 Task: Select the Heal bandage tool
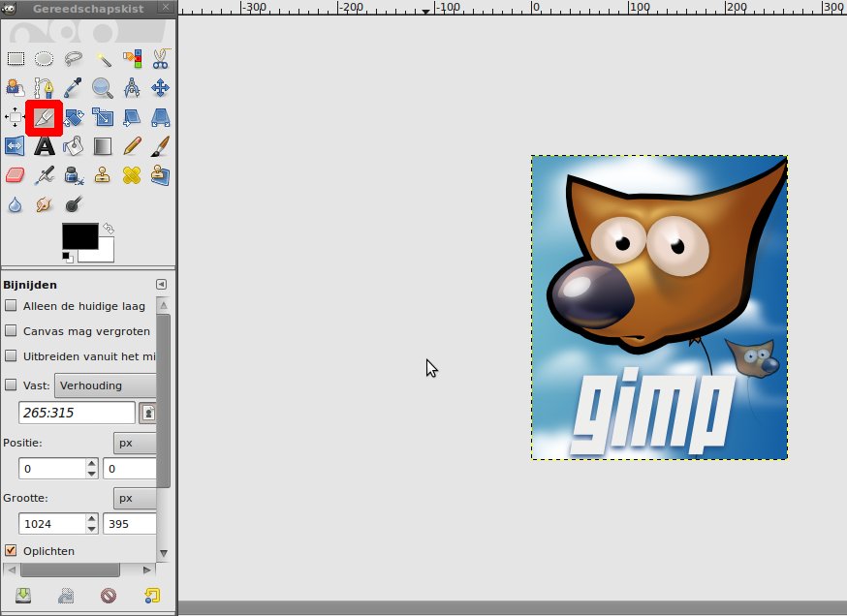pyautogui.click(x=132, y=175)
